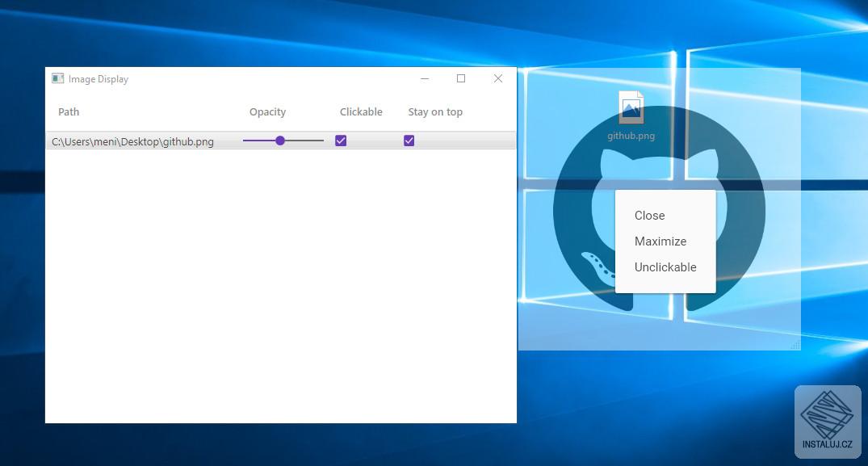Adjust the Opacity slider for github.png
868x466 pixels.
[280, 140]
